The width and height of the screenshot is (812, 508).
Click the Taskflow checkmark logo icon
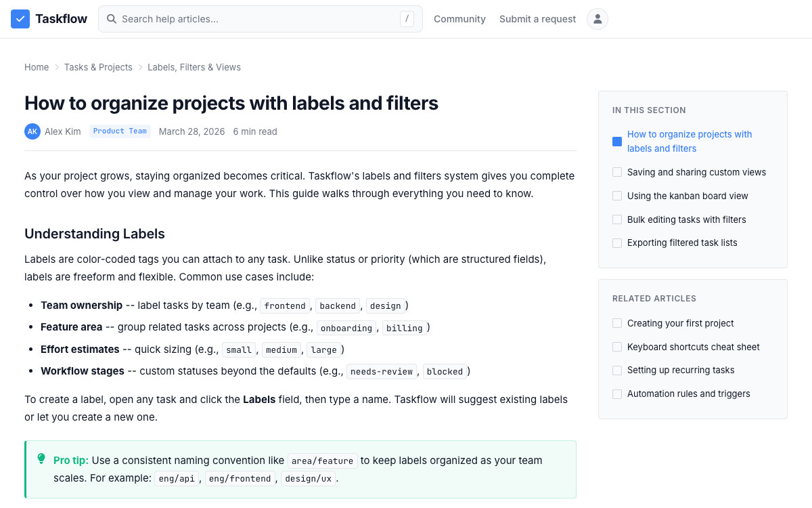click(20, 19)
